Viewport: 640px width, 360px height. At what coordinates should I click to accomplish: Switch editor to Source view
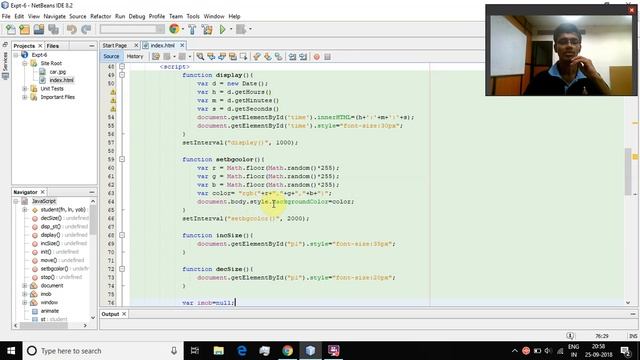pos(111,56)
